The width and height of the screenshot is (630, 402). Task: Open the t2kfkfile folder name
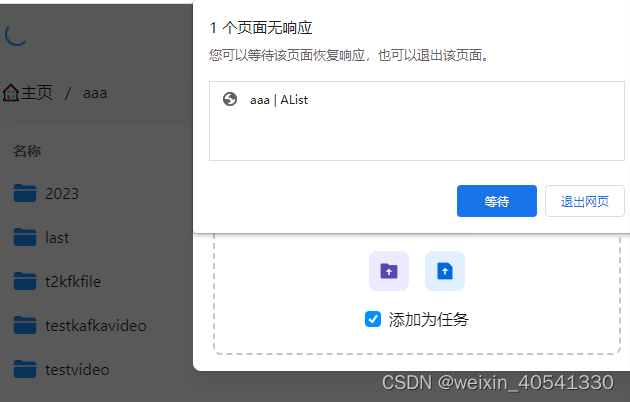point(73,281)
